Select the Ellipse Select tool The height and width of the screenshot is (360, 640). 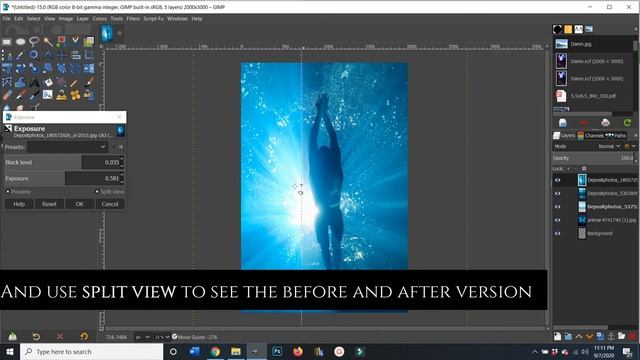20,42
